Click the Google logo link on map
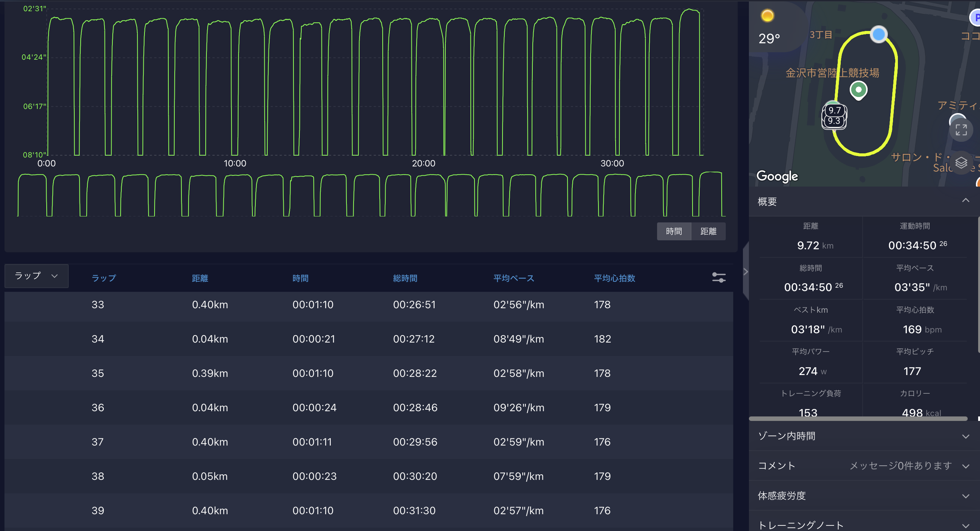 tap(777, 176)
